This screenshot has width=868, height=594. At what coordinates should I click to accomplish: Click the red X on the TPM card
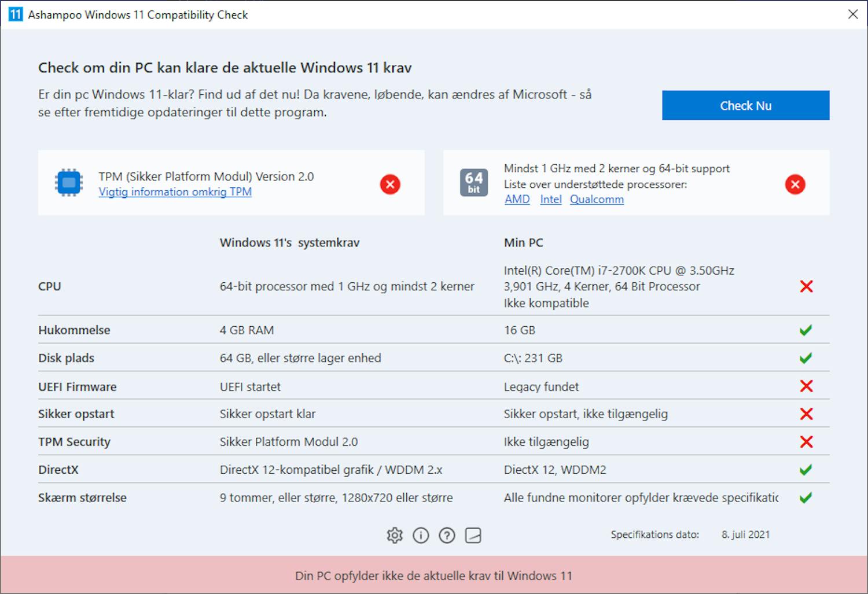point(390,185)
